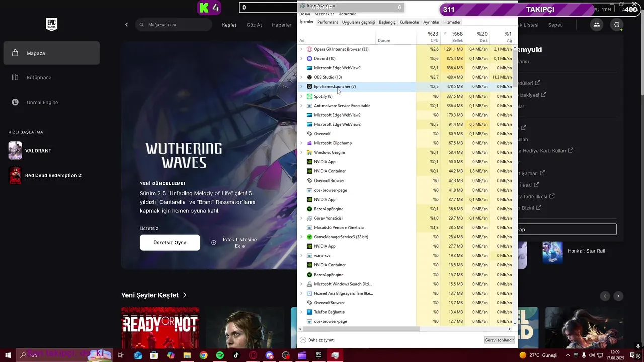This screenshot has height=362, width=644.
Task: Open the Sepet cart link
Action: [555, 25]
